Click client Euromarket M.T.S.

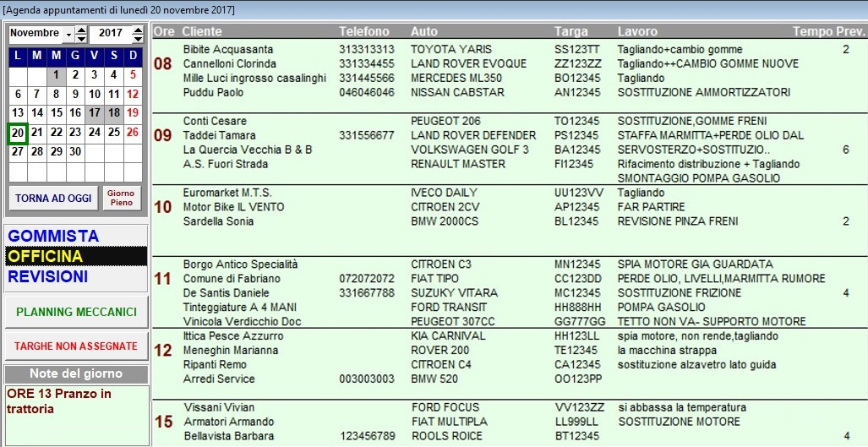click(227, 193)
